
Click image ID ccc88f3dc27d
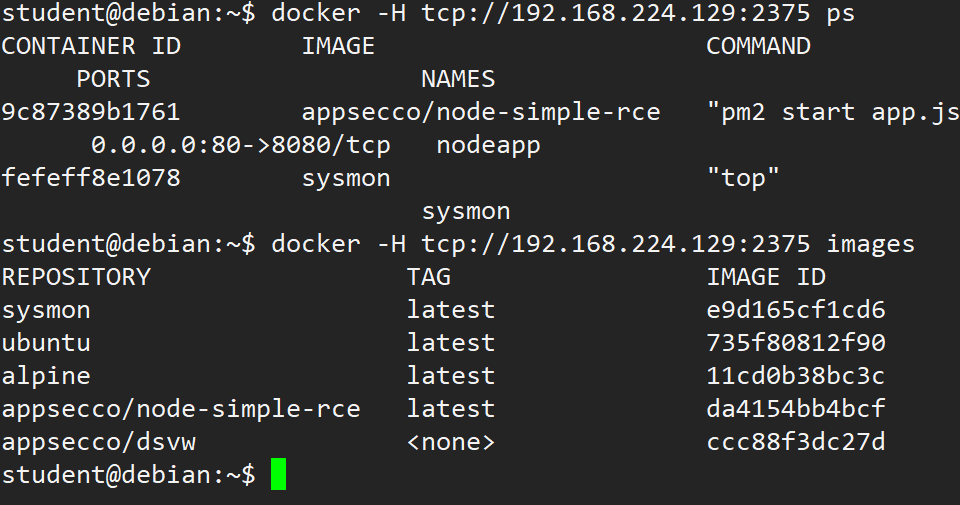tap(796, 443)
